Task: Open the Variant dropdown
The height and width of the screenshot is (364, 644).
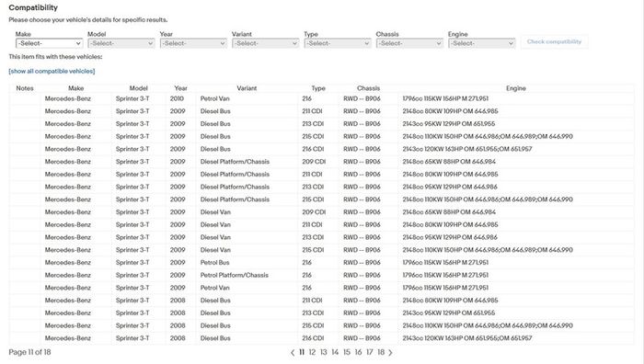Action: click(x=265, y=43)
